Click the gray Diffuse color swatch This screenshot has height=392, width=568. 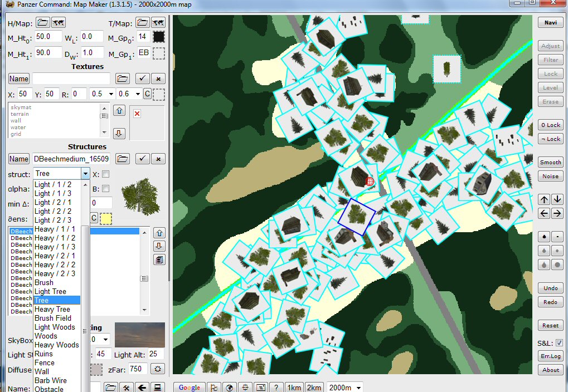pyautogui.click(x=96, y=370)
